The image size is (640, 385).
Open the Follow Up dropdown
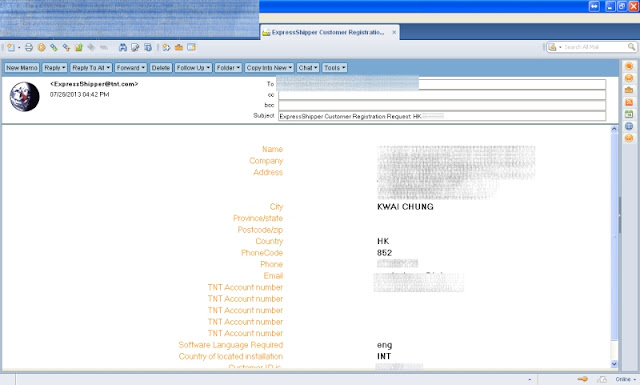coord(193,68)
